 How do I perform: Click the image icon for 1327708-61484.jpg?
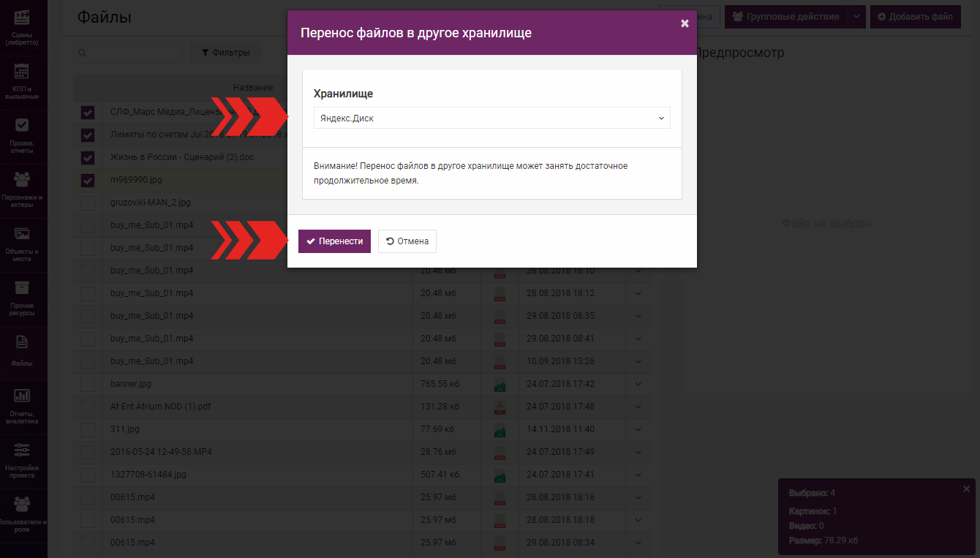(500, 475)
